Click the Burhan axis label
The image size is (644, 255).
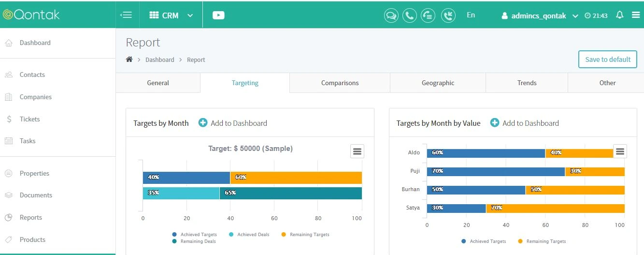[x=411, y=189]
